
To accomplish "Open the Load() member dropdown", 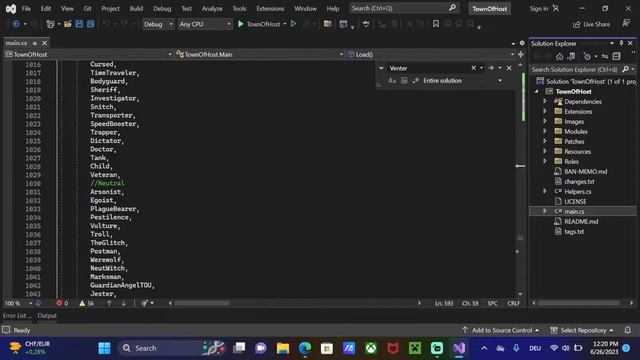I will [431, 54].
